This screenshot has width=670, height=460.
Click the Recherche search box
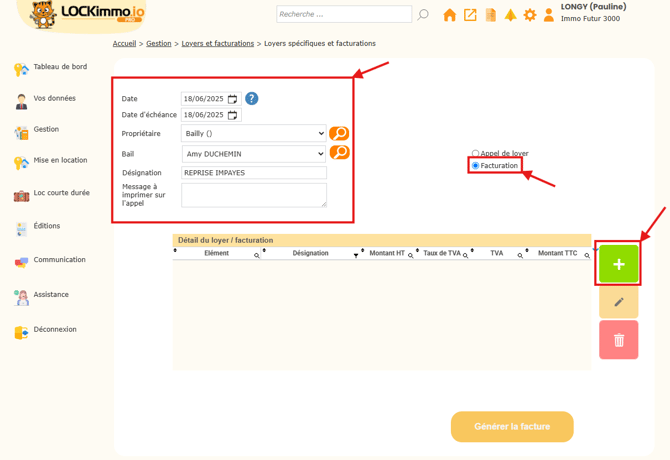[x=343, y=14]
